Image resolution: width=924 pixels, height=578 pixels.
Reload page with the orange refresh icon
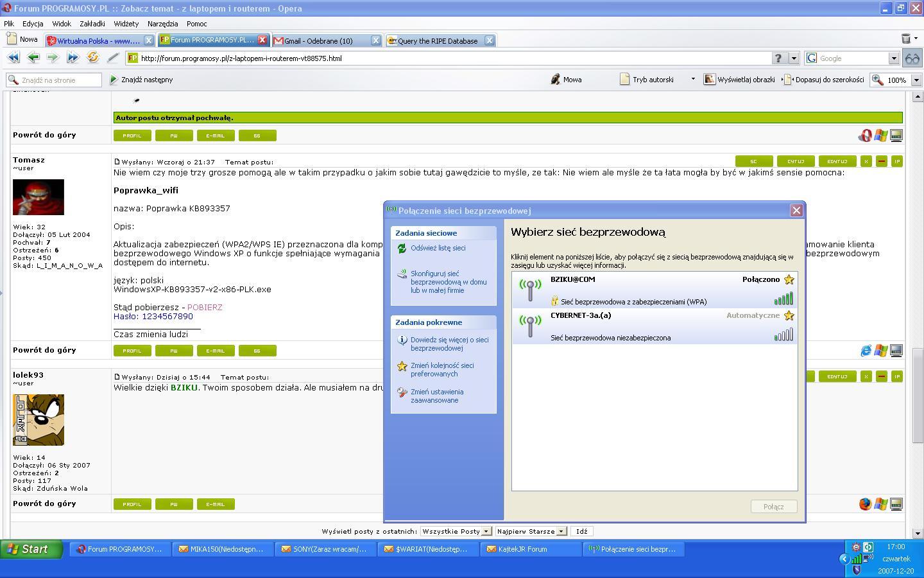point(93,58)
